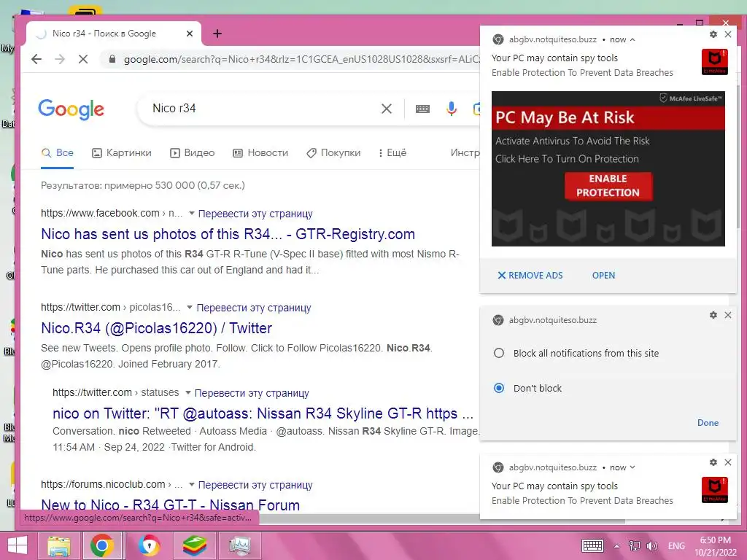Click Chrome icon in taskbar
747x560 pixels.
[102, 545]
